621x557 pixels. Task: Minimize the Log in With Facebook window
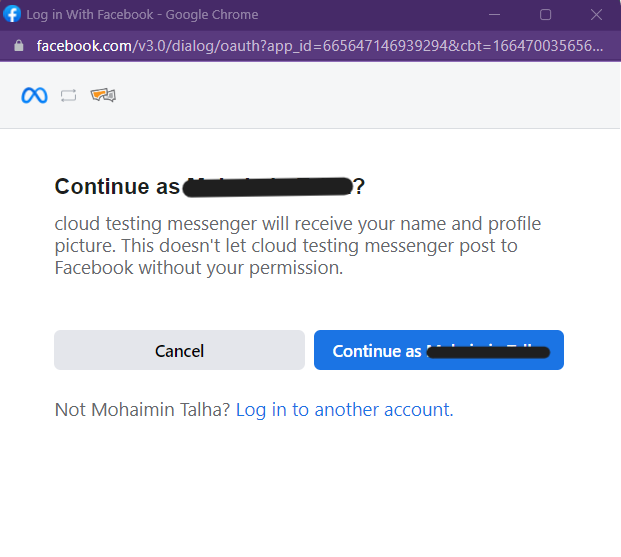[x=494, y=15]
